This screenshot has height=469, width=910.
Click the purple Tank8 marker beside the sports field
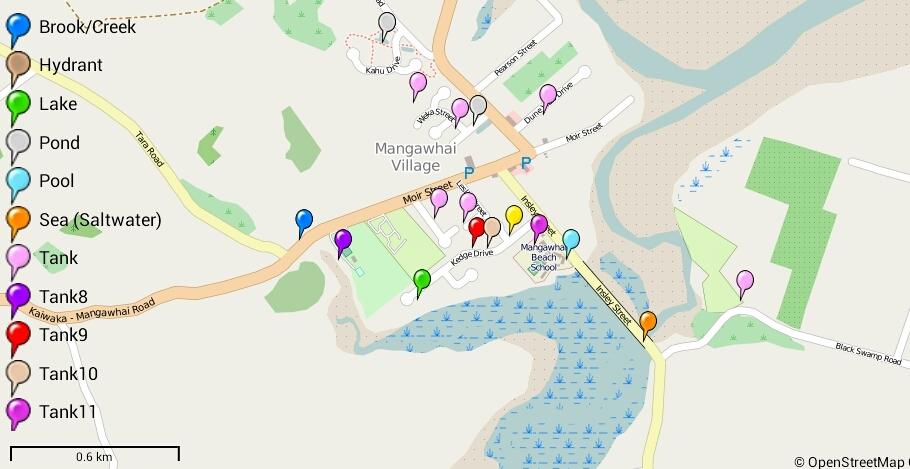click(x=343, y=244)
